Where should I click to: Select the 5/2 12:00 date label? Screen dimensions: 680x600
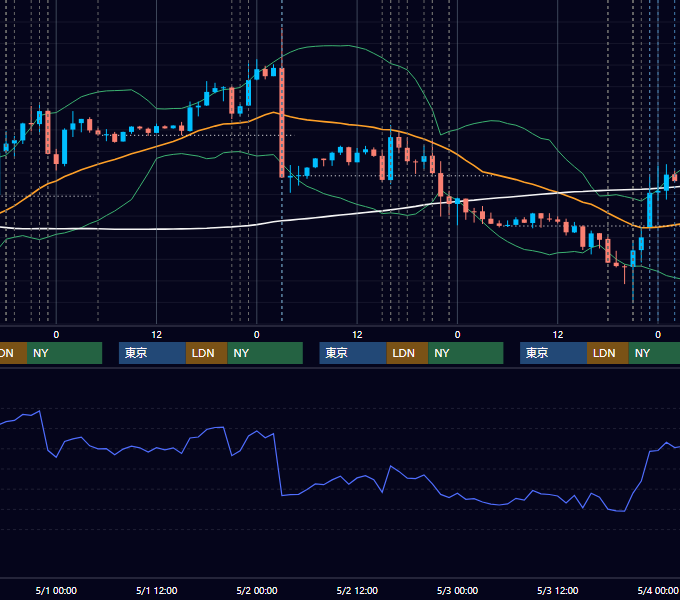pyautogui.click(x=357, y=590)
